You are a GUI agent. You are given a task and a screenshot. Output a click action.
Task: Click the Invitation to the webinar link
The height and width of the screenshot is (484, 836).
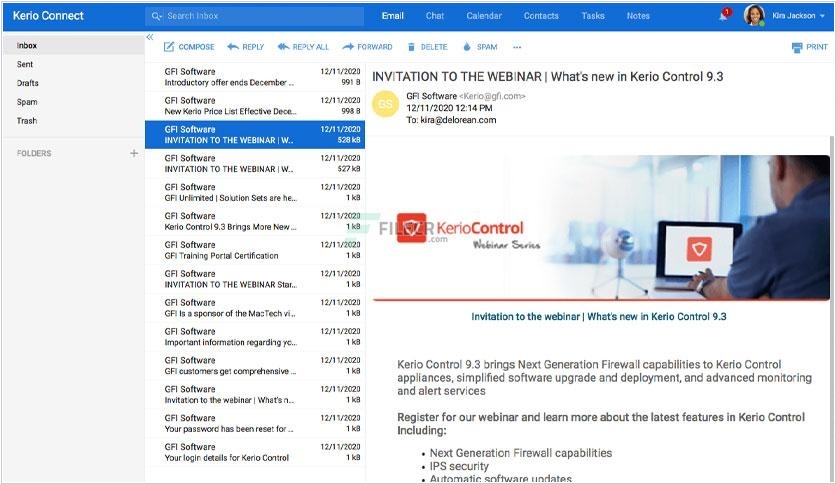click(x=599, y=317)
